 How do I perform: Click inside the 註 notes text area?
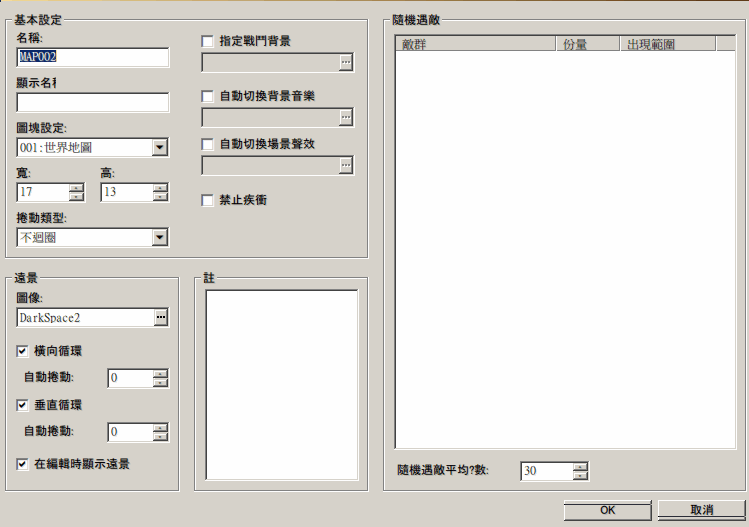click(x=282, y=385)
